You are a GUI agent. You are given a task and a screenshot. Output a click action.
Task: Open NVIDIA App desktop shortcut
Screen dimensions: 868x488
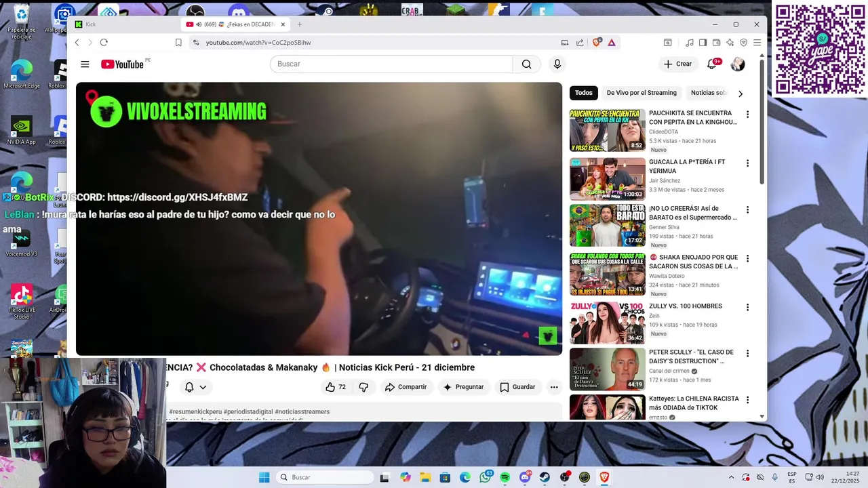click(22, 130)
